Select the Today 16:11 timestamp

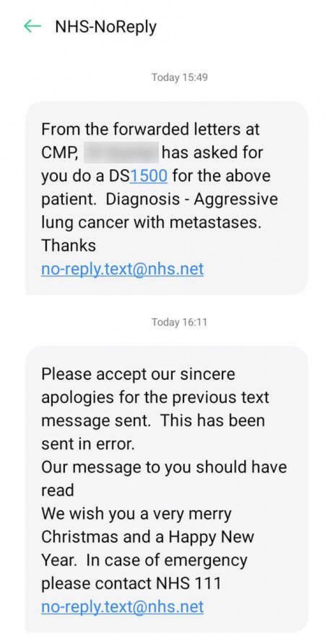tap(179, 322)
